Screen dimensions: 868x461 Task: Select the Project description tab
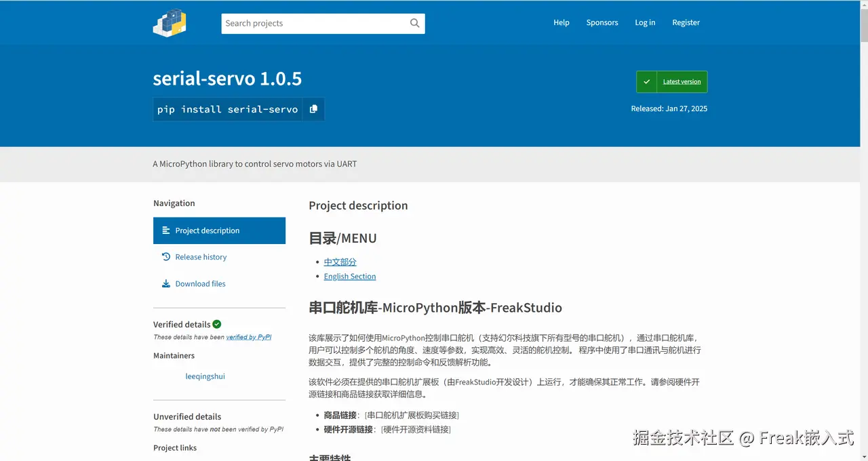tap(219, 230)
